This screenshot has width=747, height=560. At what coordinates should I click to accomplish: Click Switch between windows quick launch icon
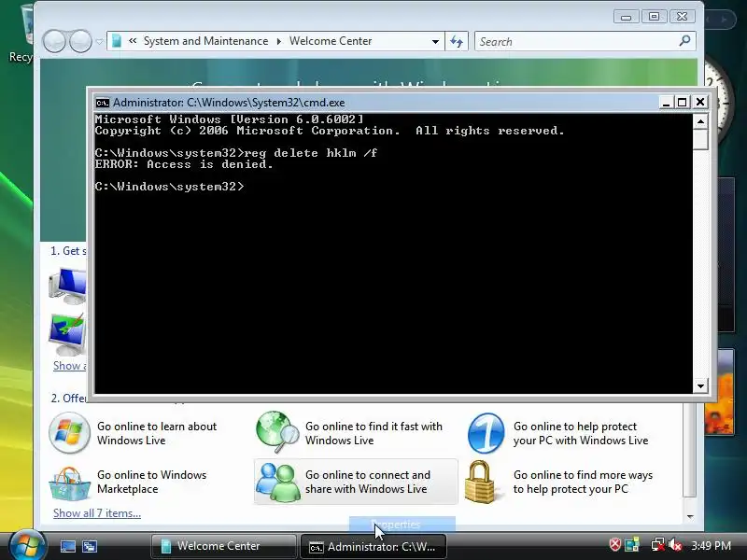point(90,546)
